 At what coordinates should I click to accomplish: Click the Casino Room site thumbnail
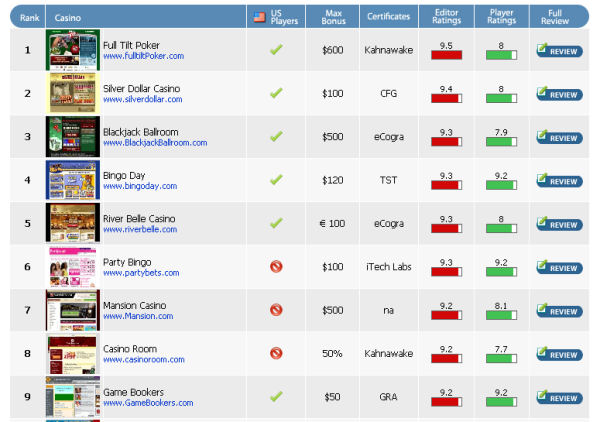[x=73, y=354]
